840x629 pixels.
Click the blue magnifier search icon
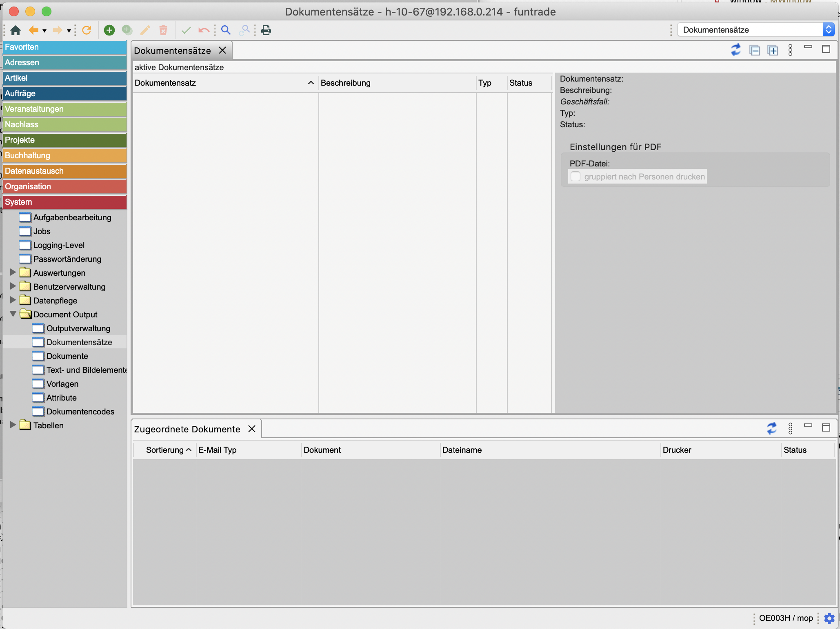(x=226, y=30)
